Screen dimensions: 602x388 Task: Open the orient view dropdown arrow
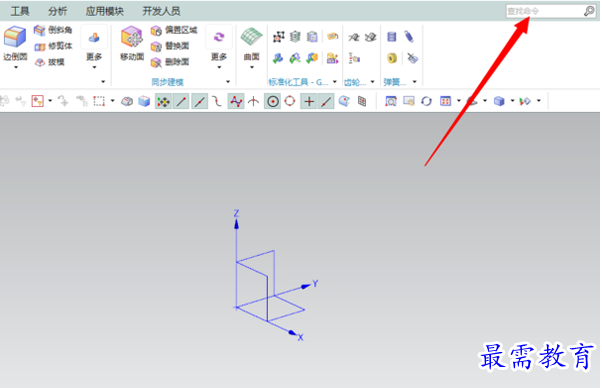pos(459,101)
